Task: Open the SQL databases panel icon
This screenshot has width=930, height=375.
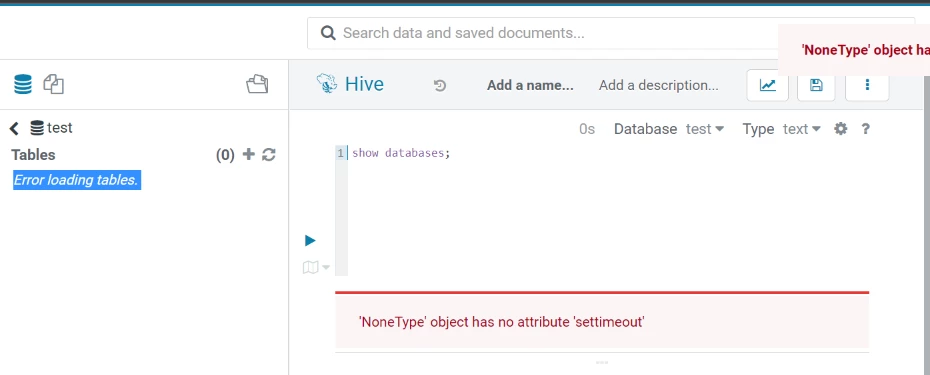Action: pyautogui.click(x=23, y=84)
